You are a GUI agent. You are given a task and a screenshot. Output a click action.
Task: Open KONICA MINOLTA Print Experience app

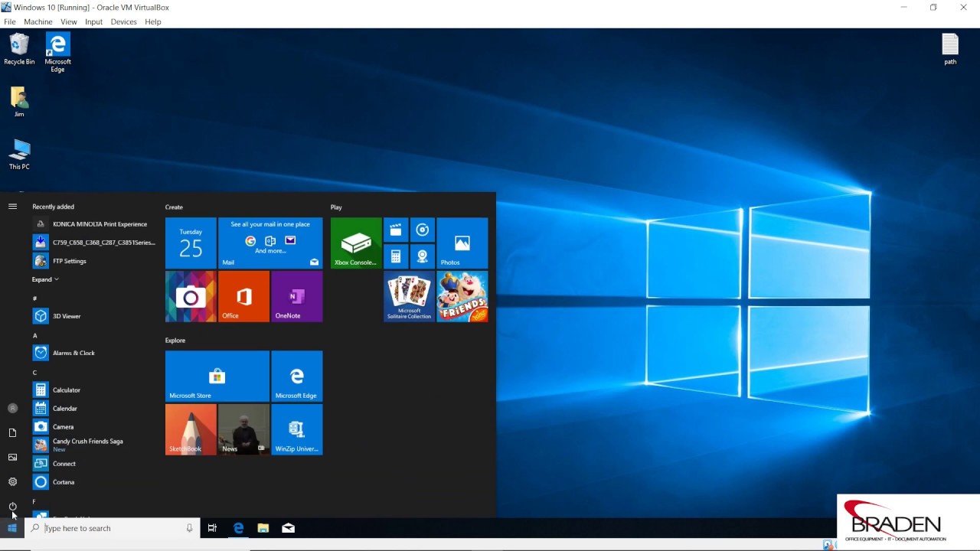pyautogui.click(x=92, y=224)
